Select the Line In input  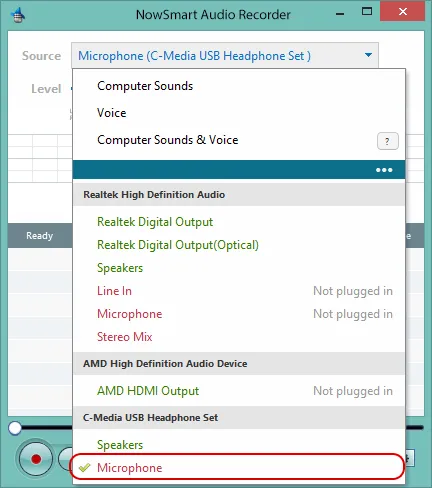point(239,291)
